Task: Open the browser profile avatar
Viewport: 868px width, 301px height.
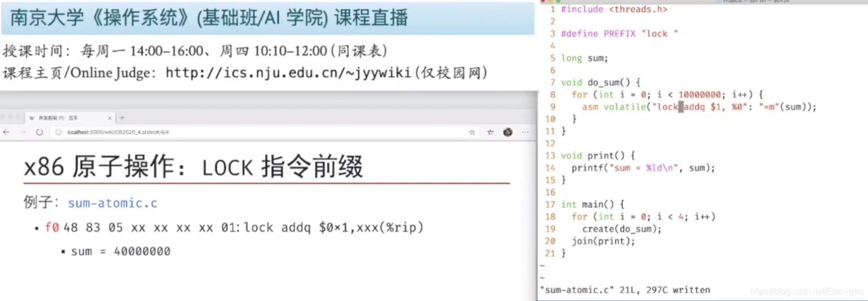Action: 508,132
